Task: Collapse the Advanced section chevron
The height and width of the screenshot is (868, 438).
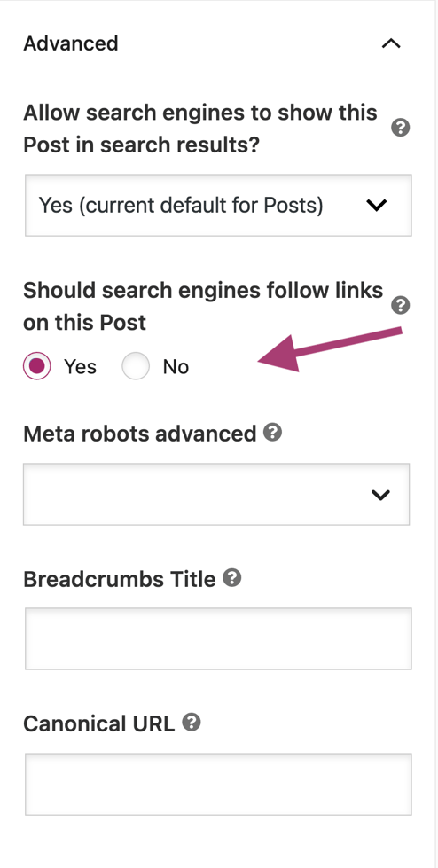Action: 391,43
